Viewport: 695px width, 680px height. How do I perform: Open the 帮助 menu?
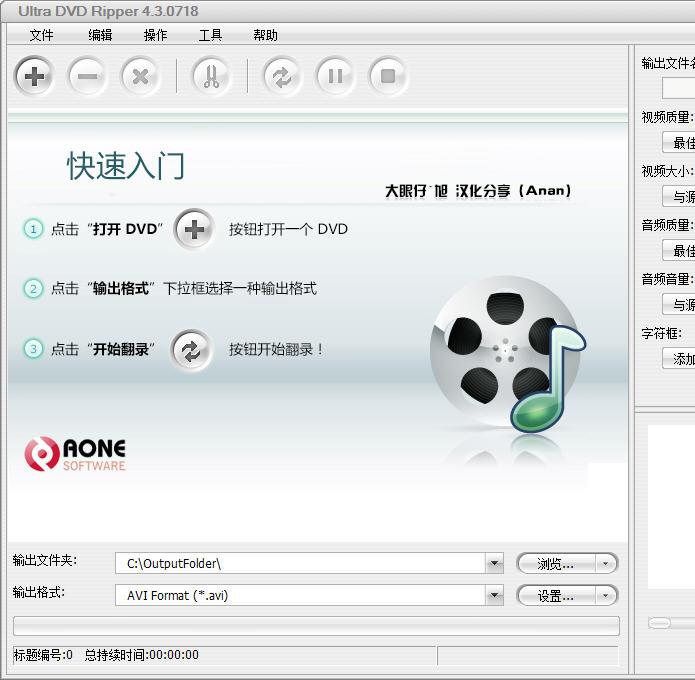coord(266,35)
